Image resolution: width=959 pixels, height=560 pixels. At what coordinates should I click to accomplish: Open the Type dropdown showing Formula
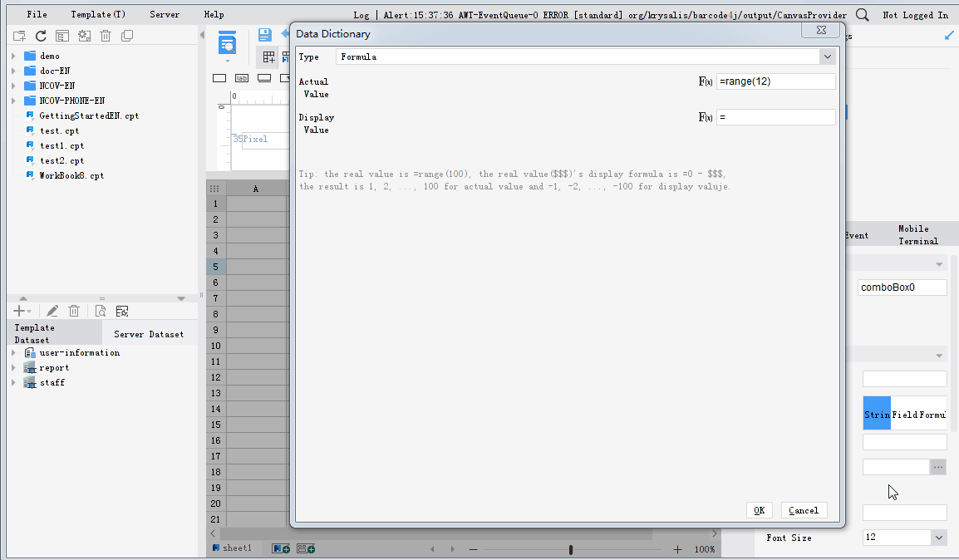coord(828,56)
